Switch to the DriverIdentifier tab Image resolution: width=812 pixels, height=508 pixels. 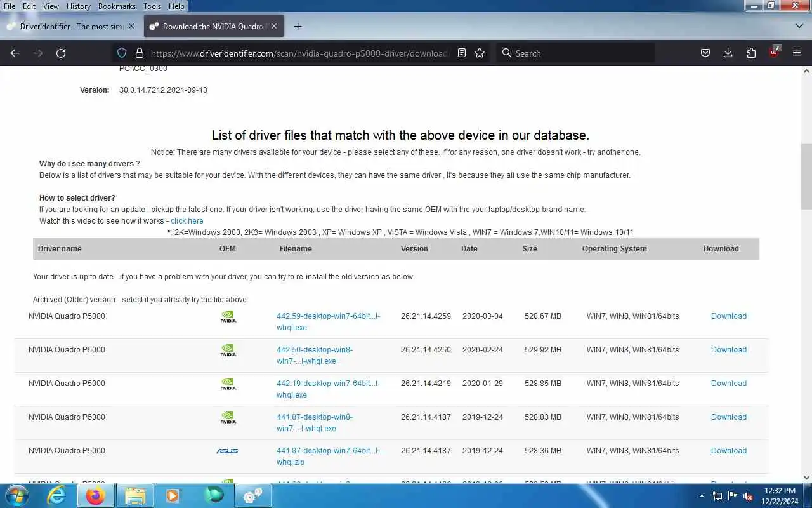71,27
